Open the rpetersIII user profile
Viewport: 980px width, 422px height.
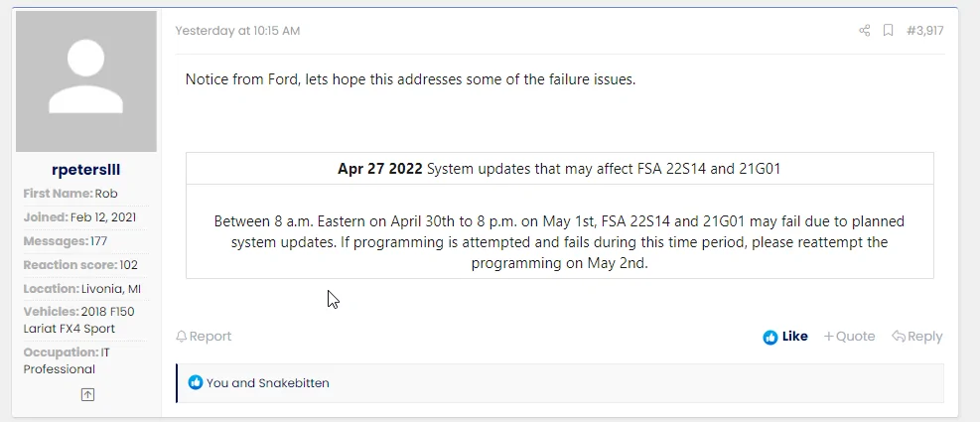tap(86, 170)
